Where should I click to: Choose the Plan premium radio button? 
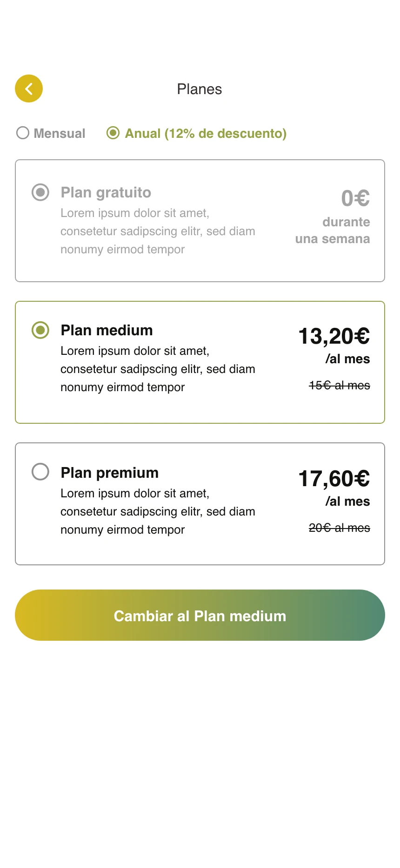40,471
